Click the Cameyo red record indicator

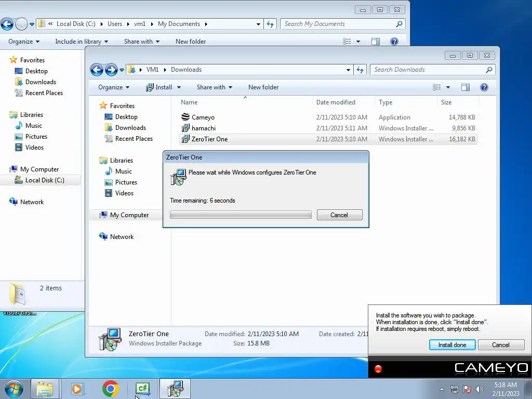click(378, 369)
